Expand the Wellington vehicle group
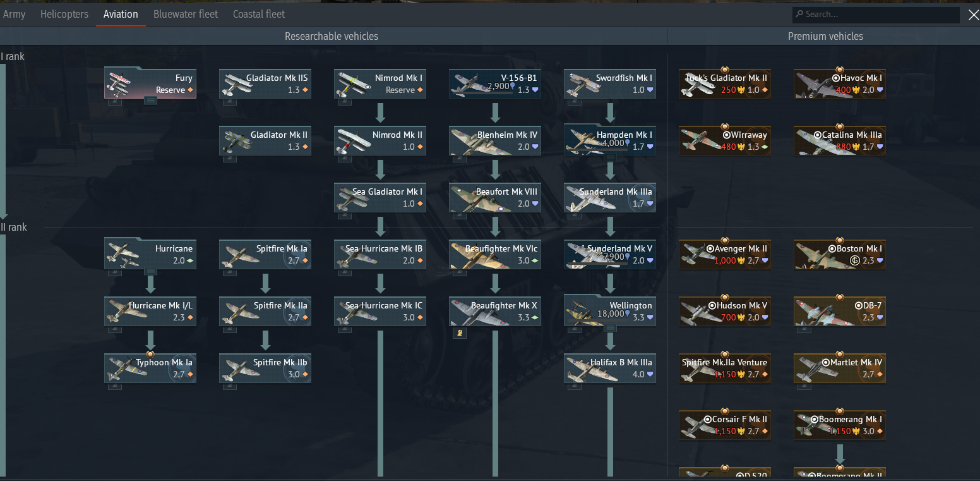980x481 pixels. point(610,327)
